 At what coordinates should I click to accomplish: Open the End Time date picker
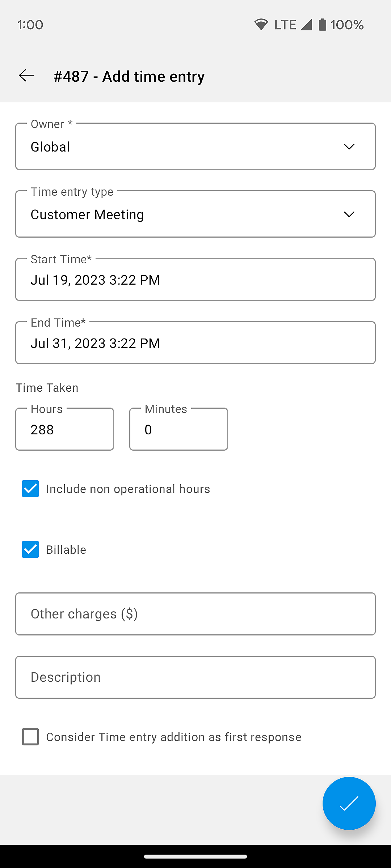coord(195,343)
